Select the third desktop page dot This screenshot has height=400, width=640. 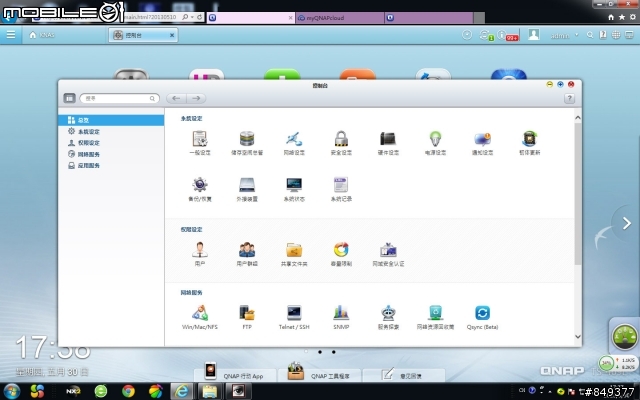coord(333,352)
